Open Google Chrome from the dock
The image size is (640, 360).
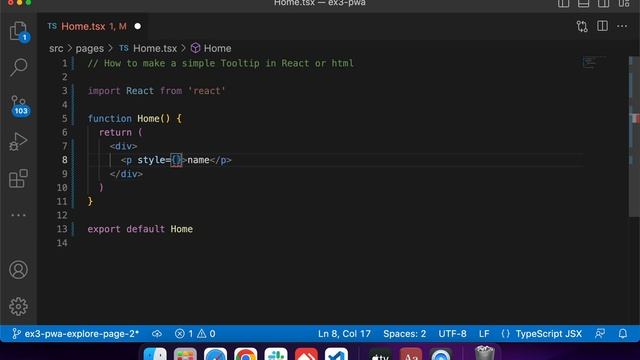coord(246,354)
